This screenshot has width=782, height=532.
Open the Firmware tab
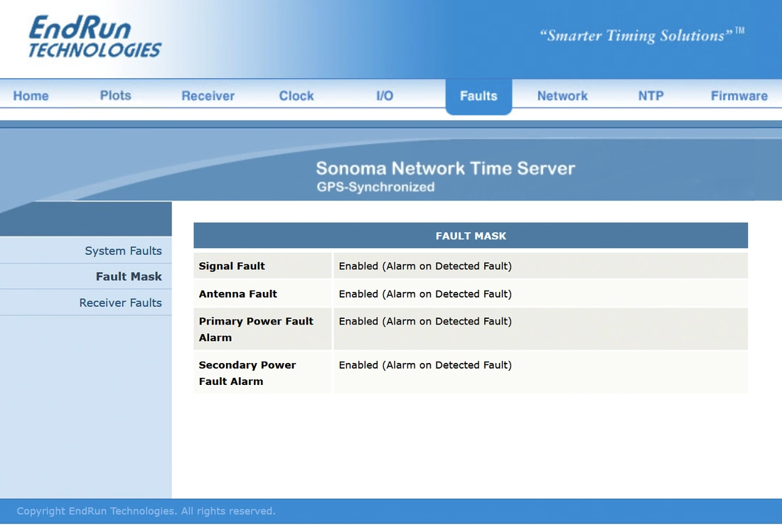pos(739,96)
